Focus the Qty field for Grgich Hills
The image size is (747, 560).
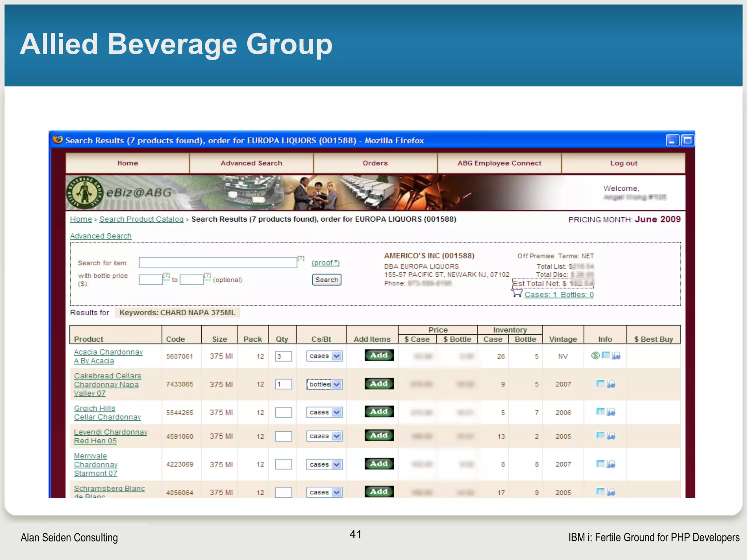283,412
